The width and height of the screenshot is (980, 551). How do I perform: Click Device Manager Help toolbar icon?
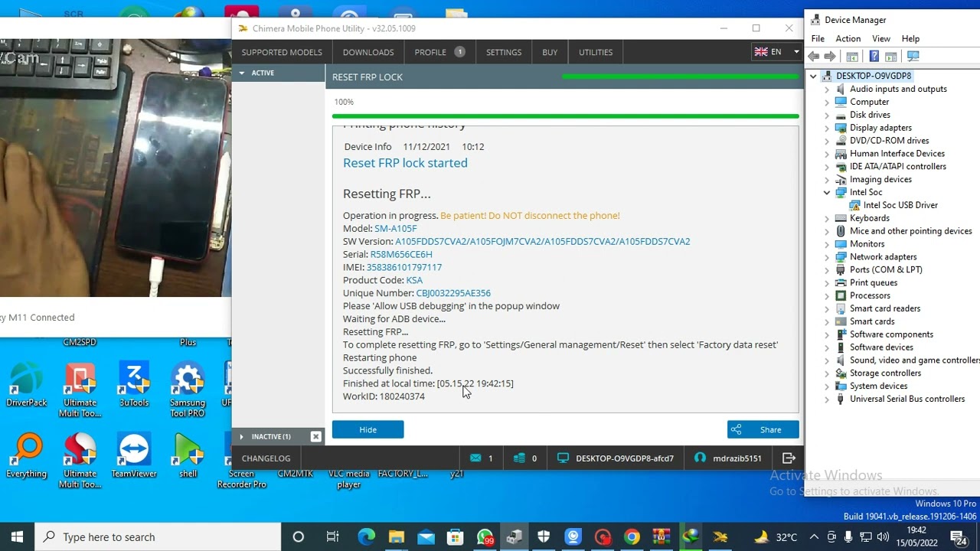tap(874, 57)
